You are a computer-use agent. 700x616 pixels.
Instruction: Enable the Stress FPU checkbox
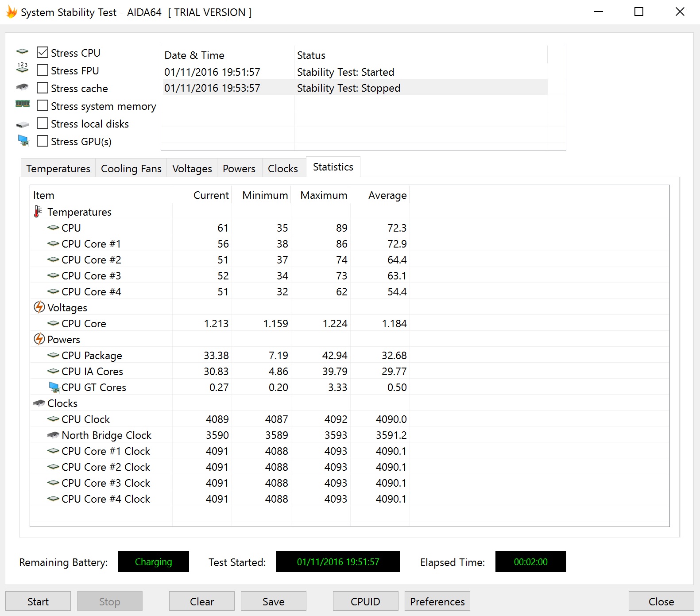(x=43, y=70)
